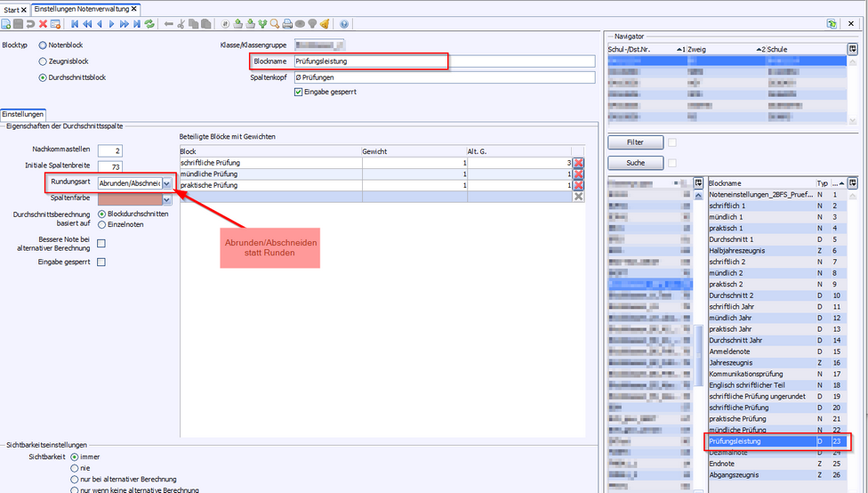
Task: Open column chooser in Navigator table header
Action: (x=853, y=49)
